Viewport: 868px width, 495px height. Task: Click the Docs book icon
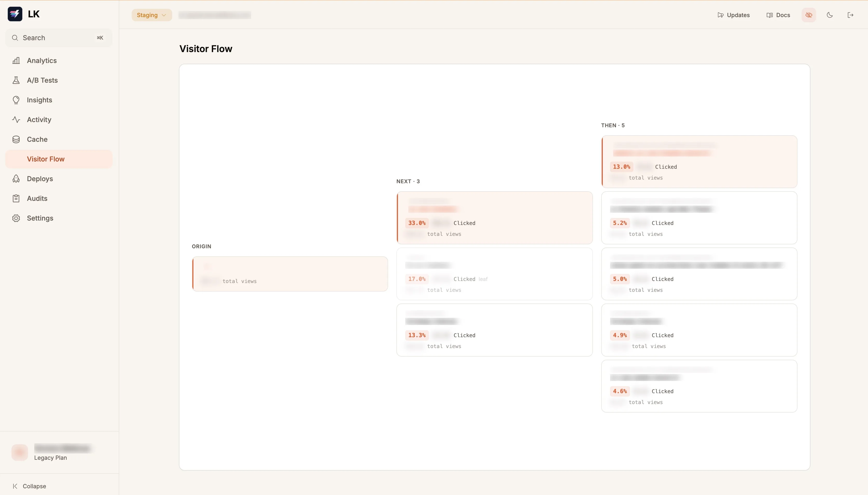coord(770,15)
